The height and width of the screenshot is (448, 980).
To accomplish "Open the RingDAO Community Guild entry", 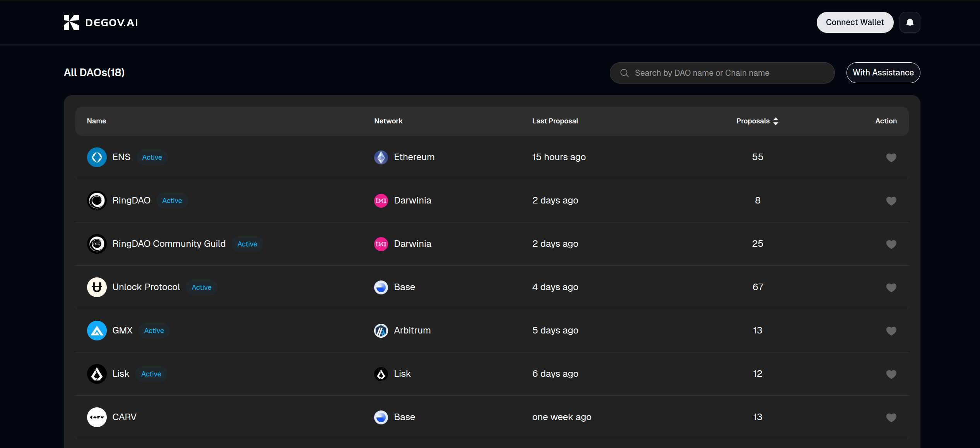I will 169,244.
